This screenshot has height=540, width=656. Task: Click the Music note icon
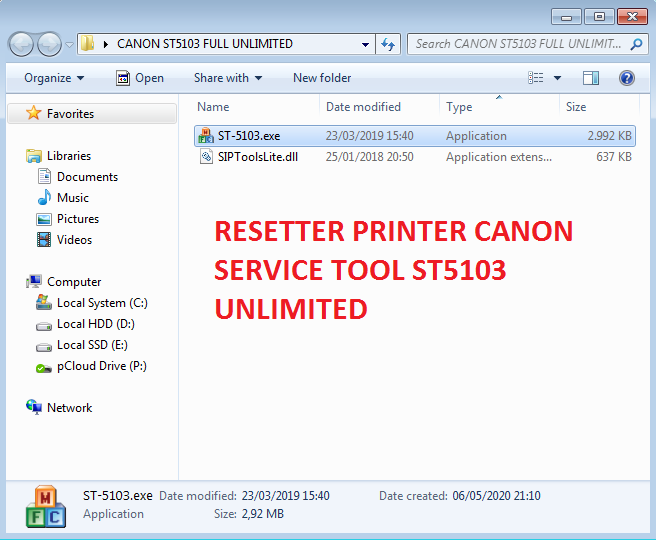click(44, 197)
